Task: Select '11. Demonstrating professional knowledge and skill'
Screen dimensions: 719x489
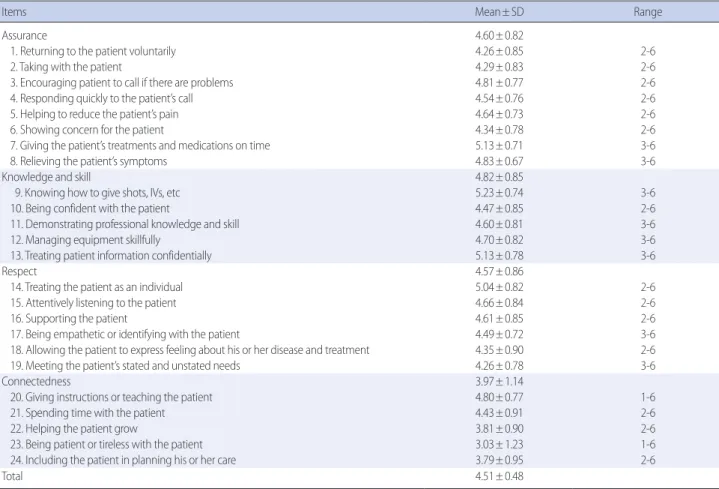Action: click(125, 224)
